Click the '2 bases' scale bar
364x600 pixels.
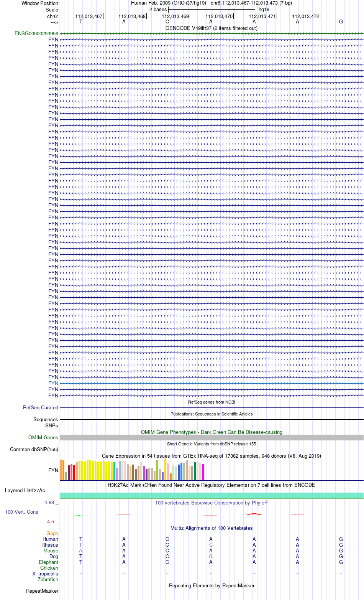(x=212, y=9)
